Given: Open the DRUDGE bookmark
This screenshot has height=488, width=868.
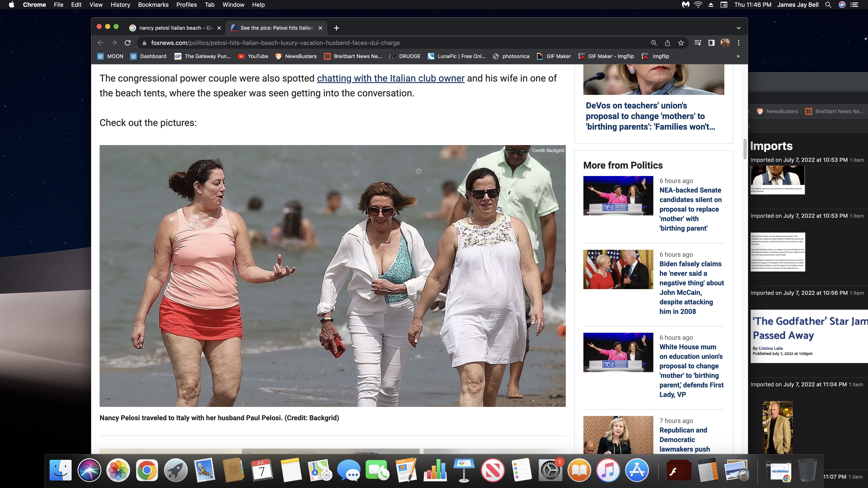Looking at the screenshot, I should (x=405, y=56).
